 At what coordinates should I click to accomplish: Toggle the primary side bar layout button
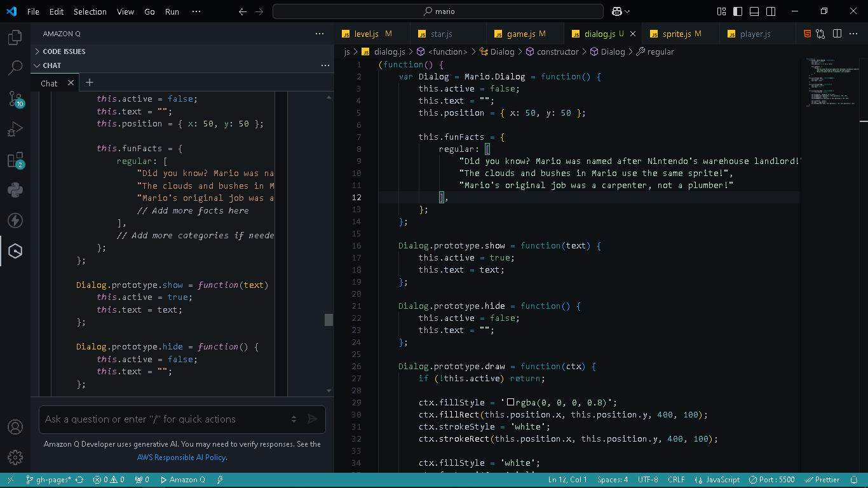click(738, 11)
